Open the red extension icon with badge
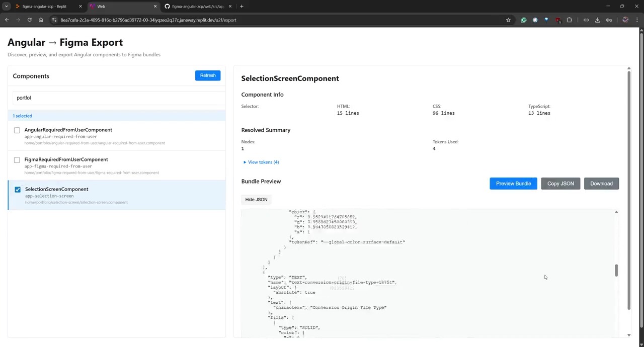The width and height of the screenshot is (644, 347). [558, 20]
